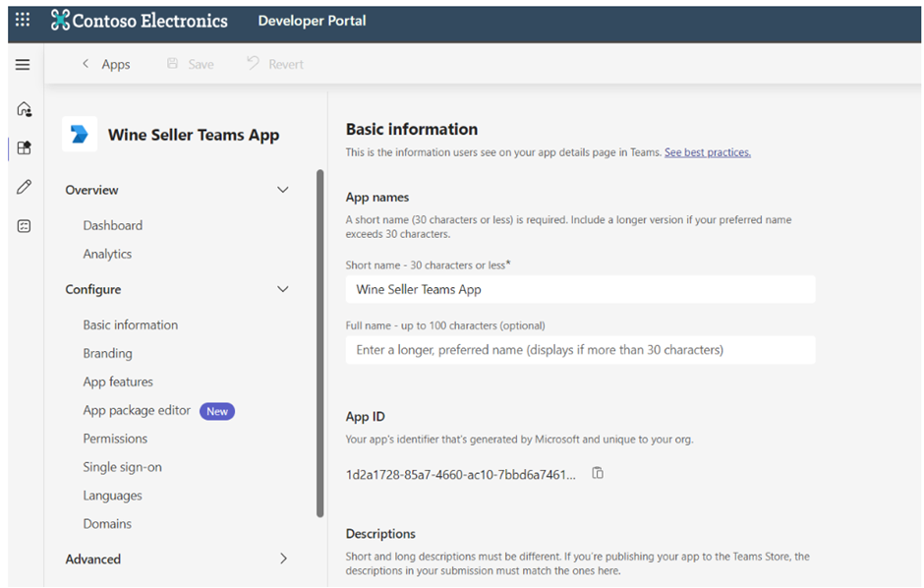Click the Revert undo icon
Viewport: 924px width, 588px height.
[253, 63]
